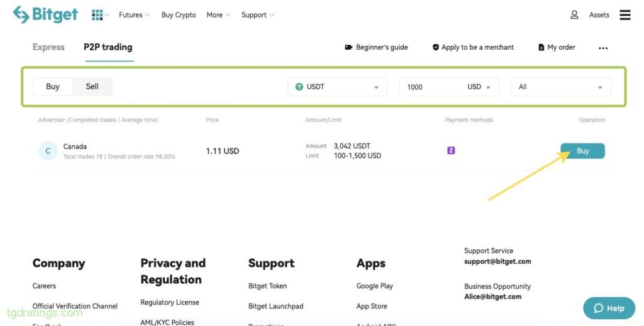The width and height of the screenshot is (644, 326).
Task: Open the hamburger menu icon
Action: pyautogui.click(x=625, y=15)
